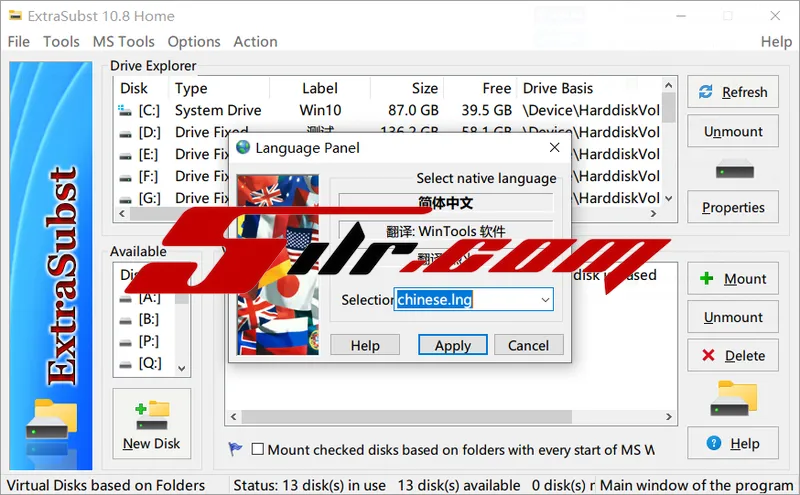Click down arrow of Drive Explorer vertical scrollbar
The height and width of the screenshot is (495, 800).
tap(668, 199)
